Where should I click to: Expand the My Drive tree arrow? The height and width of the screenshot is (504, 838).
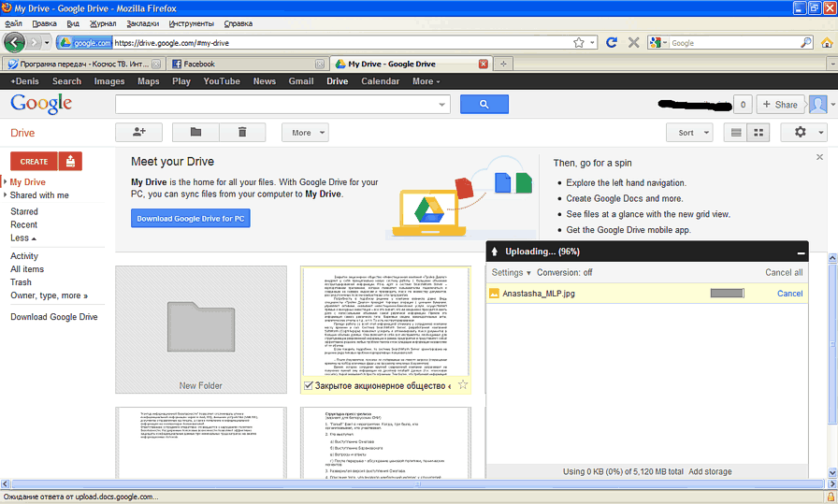click(6, 181)
